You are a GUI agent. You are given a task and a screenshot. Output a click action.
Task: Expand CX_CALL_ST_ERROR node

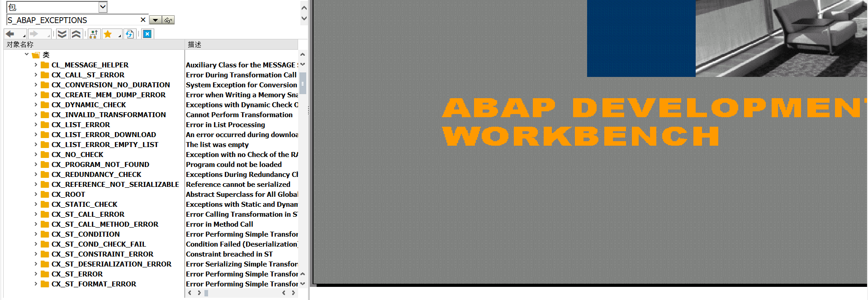tap(36, 75)
